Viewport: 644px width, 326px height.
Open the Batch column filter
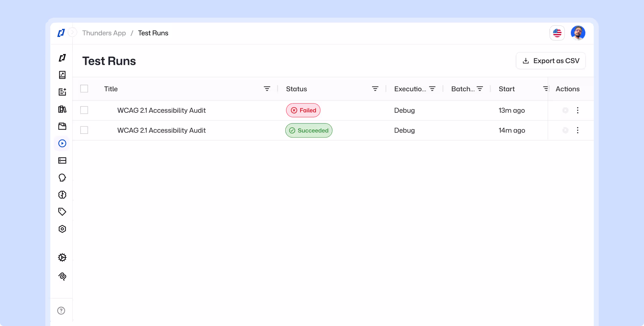[x=480, y=89]
